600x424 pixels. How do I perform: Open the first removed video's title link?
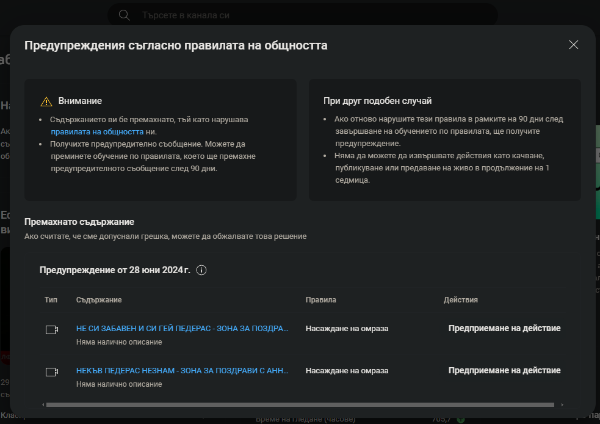(x=183, y=328)
